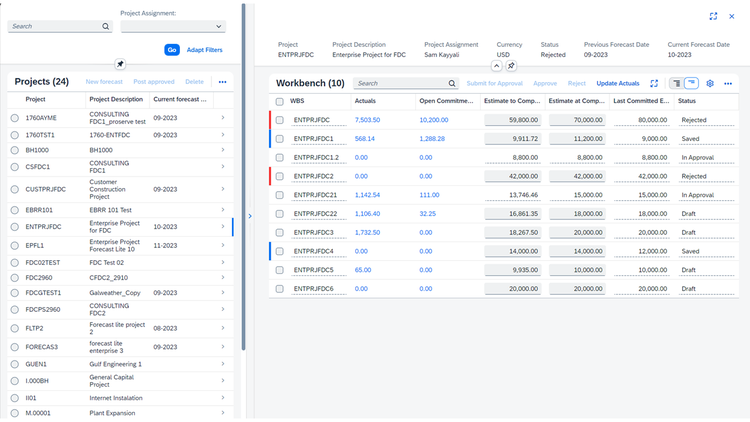750x422 pixels.
Task: Navigate into FORECAS3 project row arrow
Action: click(x=223, y=347)
